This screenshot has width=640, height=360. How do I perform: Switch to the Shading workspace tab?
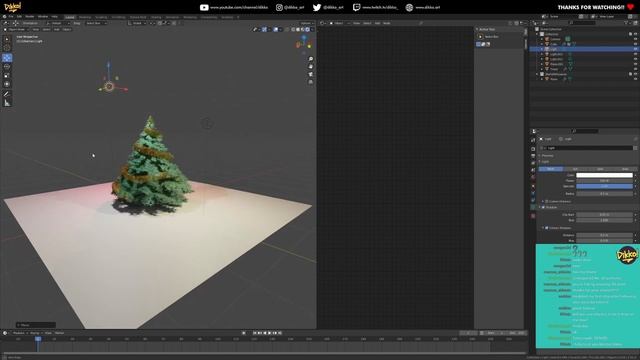tap(156, 17)
